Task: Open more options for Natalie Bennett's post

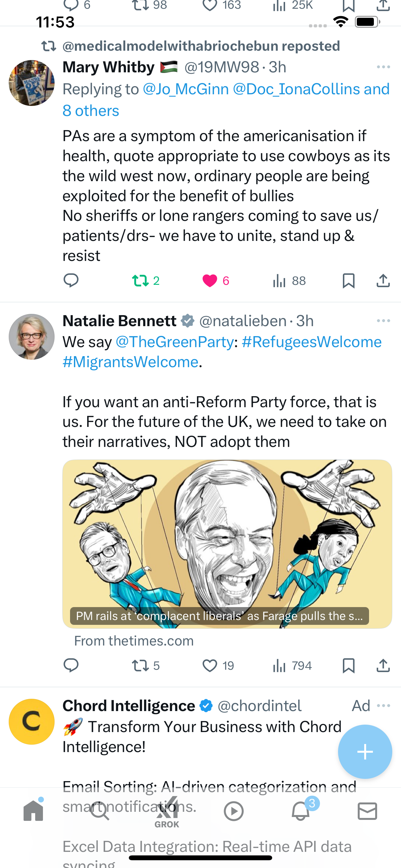Action: pos(384,321)
